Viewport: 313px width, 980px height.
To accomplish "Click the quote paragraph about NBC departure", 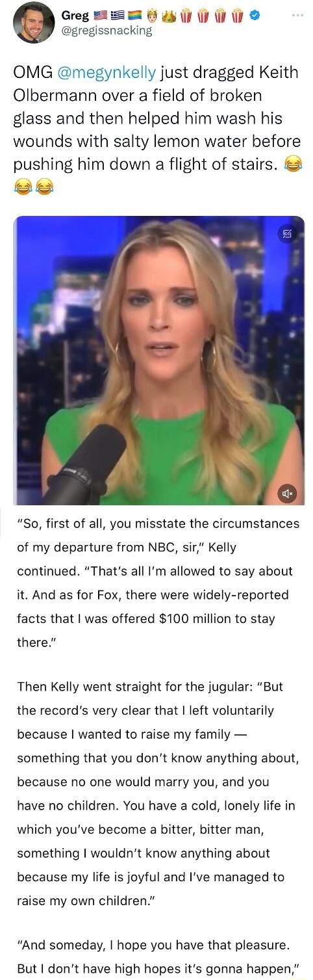I will coord(157,583).
